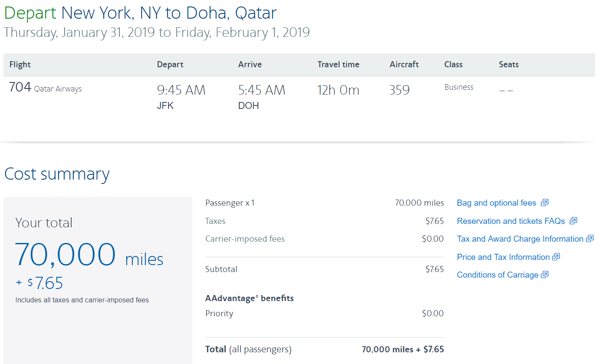The image size is (600, 364).
Task: Click the Business class label
Action: (458, 87)
